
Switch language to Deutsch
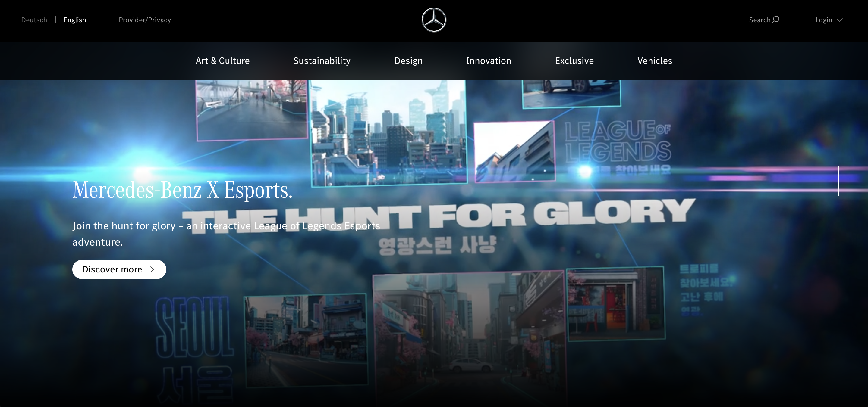coord(34,20)
